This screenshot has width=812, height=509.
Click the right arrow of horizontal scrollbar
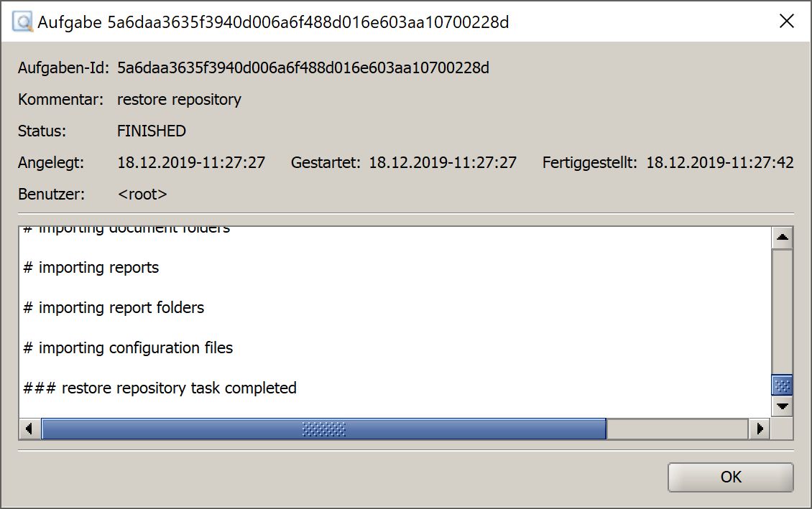pos(759,429)
